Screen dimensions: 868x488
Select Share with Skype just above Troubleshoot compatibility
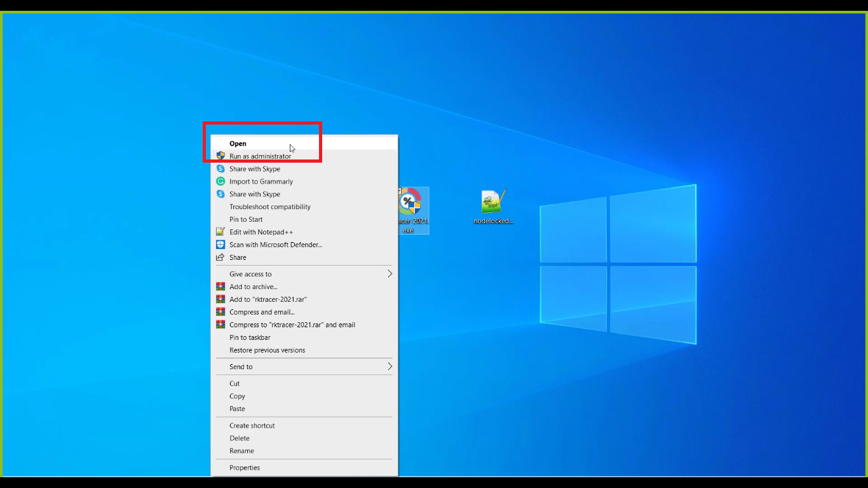[304, 194]
